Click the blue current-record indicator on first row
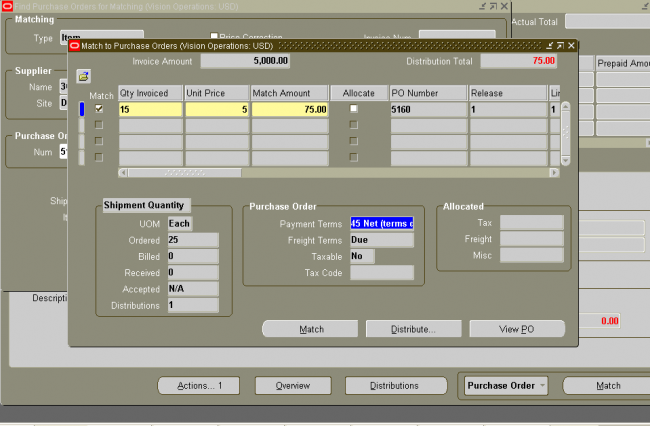The image size is (650, 426). [x=82, y=109]
